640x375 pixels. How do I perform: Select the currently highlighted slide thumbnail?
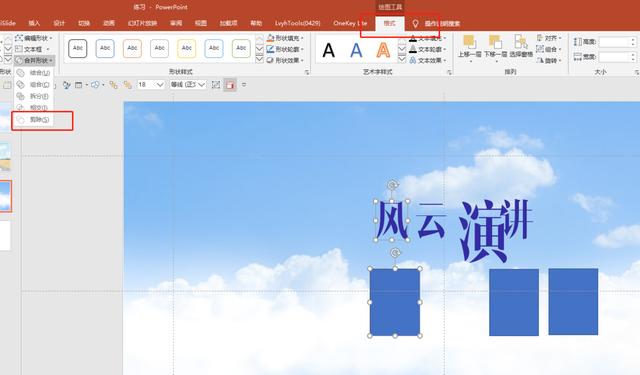[x=5, y=196]
